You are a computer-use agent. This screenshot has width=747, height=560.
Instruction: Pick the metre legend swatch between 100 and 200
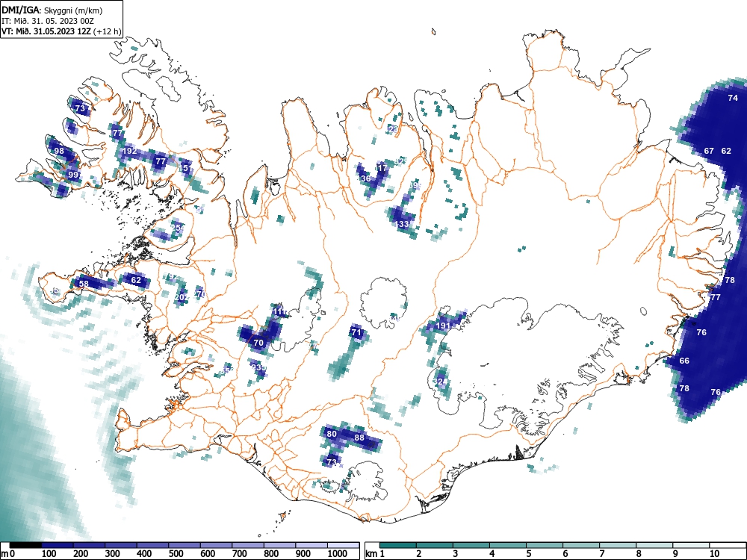[x=58, y=545]
